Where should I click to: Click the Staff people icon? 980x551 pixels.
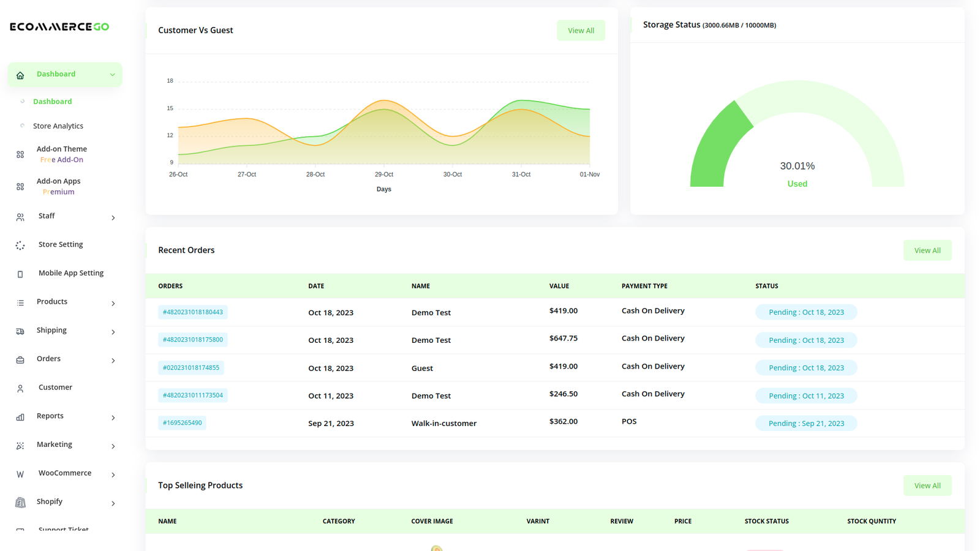pyautogui.click(x=20, y=217)
